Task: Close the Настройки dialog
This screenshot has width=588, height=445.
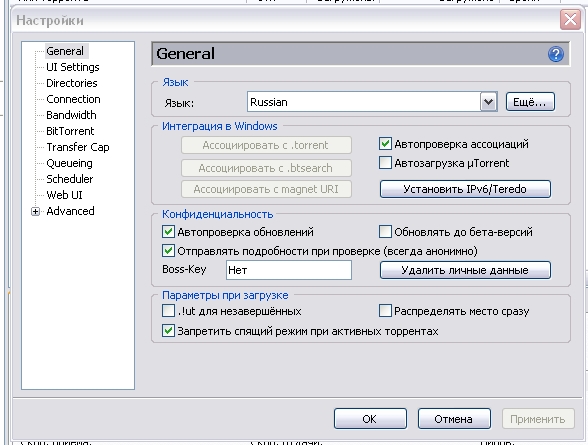Action: [x=570, y=19]
